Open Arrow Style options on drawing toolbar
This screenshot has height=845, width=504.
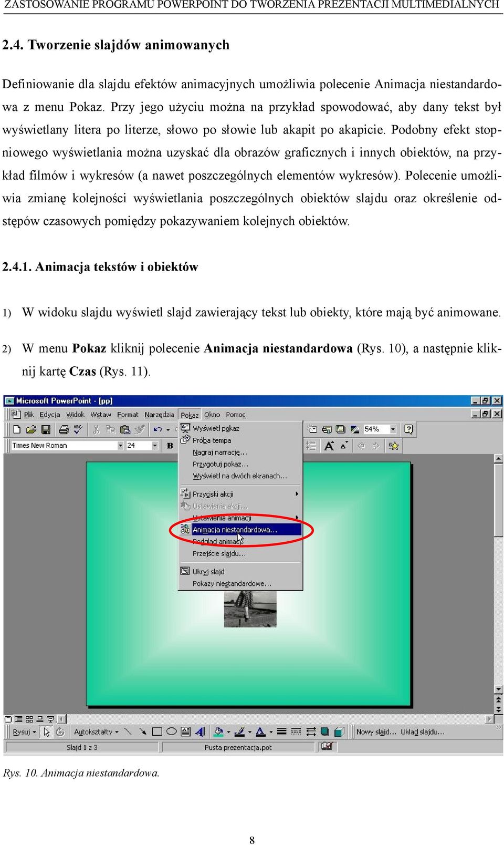click(311, 731)
